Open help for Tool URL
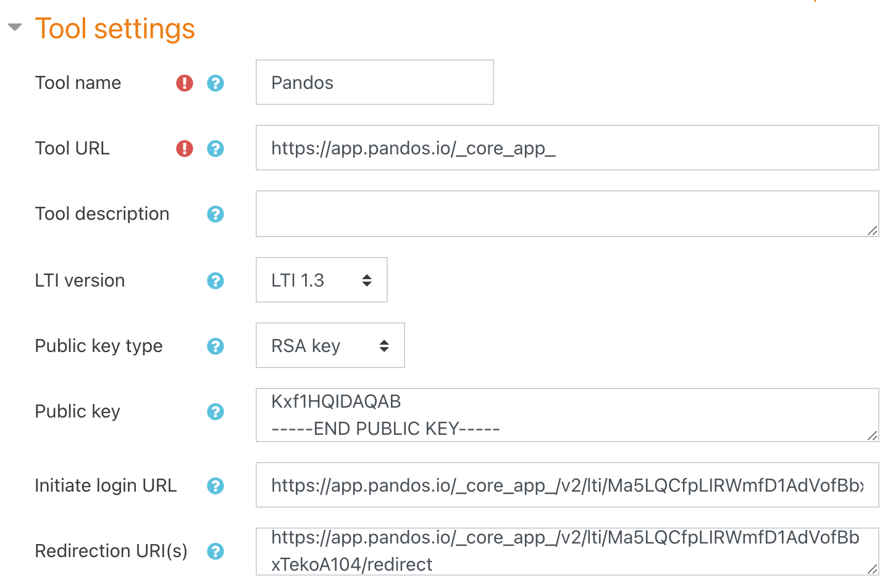The height and width of the screenshot is (588, 893). coord(216,148)
